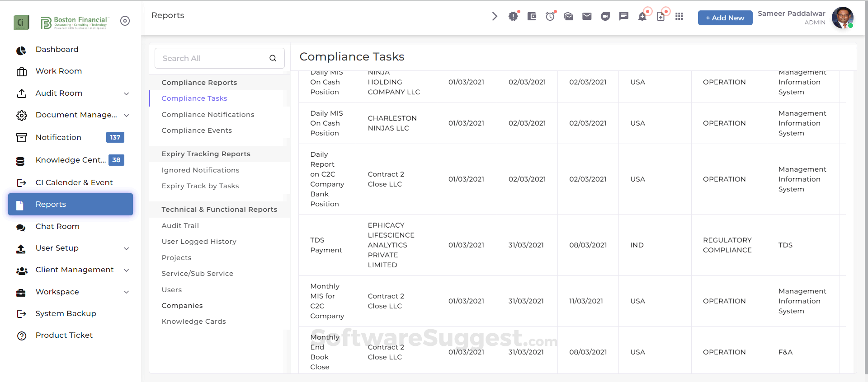Open the file upload icon
Viewport: 868px width, 382px height.
tap(661, 17)
